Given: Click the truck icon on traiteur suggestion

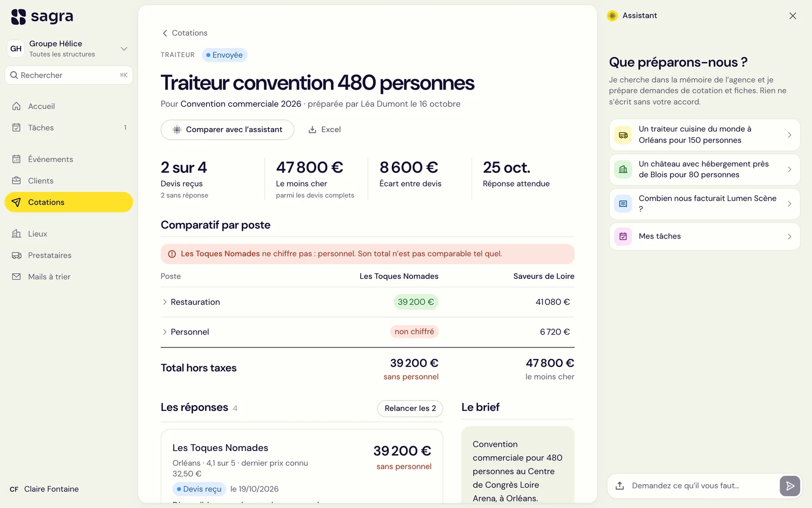Looking at the screenshot, I should [x=623, y=135].
